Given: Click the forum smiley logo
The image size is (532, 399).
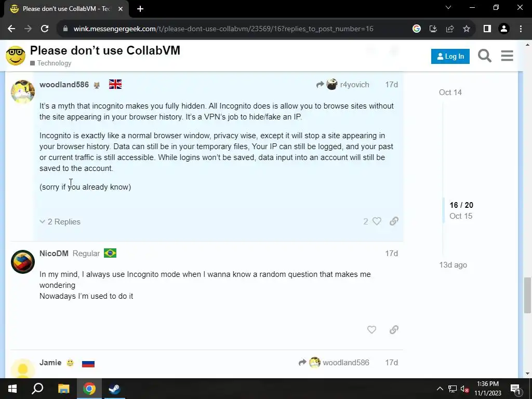Looking at the screenshot, I should pyautogui.click(x=16, y=56).
